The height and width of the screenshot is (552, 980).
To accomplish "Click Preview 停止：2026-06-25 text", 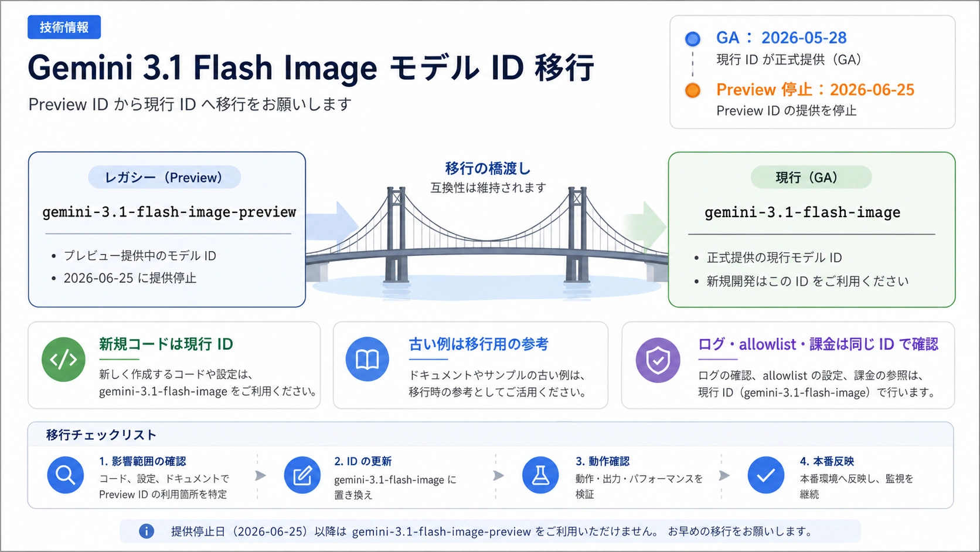I will 815,89.
